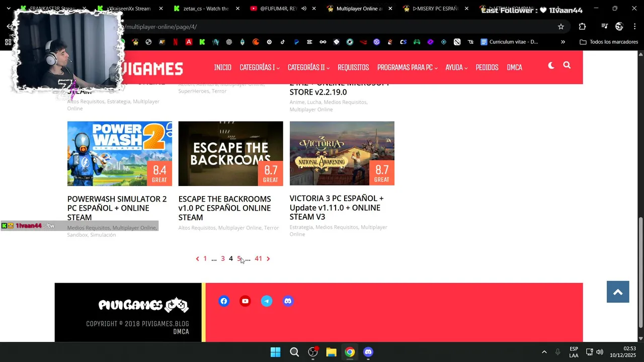Open the Chrome extensions puzzle icon
This screenshot has width=644, height=362.
coord(582,27)
